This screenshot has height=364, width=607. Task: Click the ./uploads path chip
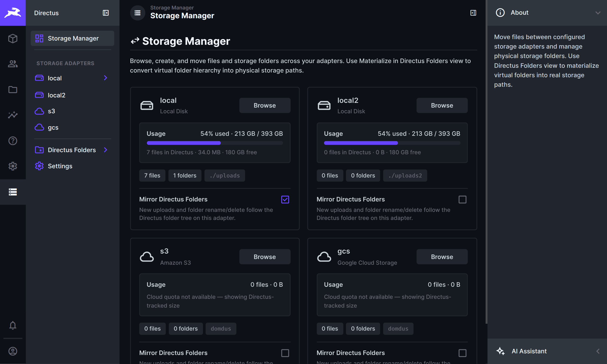[225, 176]
